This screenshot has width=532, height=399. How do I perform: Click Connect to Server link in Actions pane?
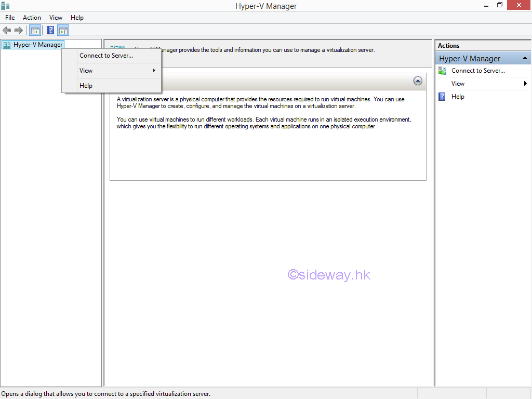click(478, 71)
